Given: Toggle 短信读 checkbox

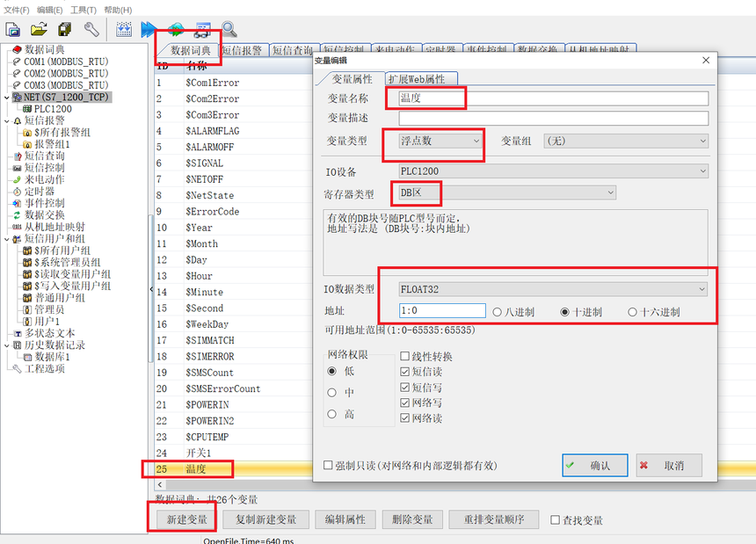Looking at the screenshot, I should click(x=405, y=372).
